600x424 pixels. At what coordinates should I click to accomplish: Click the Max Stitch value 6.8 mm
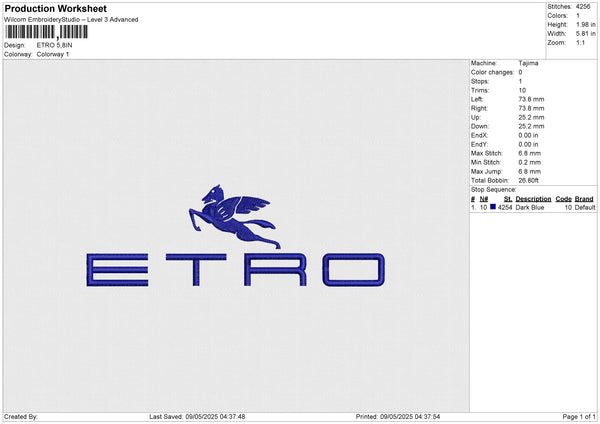pos(530,153)
